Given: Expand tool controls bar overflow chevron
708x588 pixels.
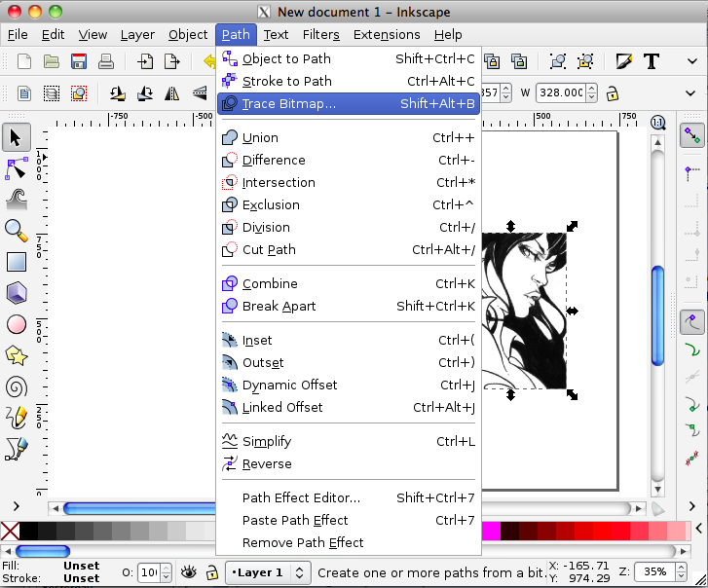Looking at the screenshot, I should tap(690, 93).
